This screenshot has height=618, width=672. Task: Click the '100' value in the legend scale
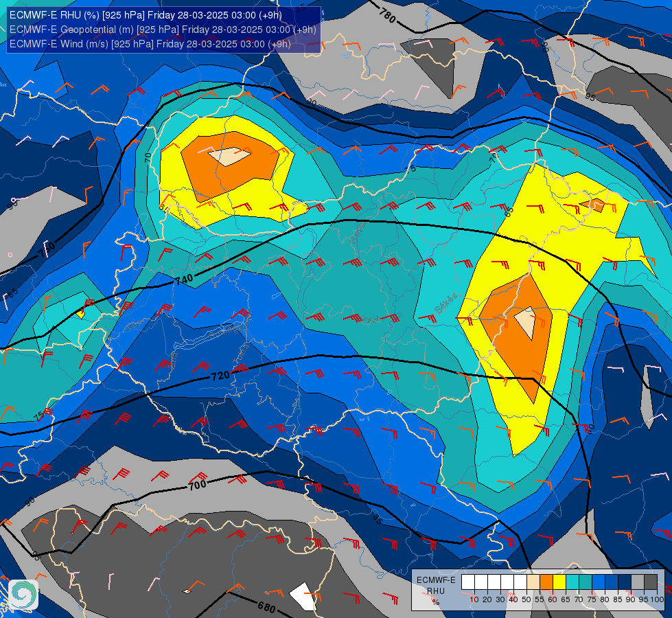tap(658, 599)
